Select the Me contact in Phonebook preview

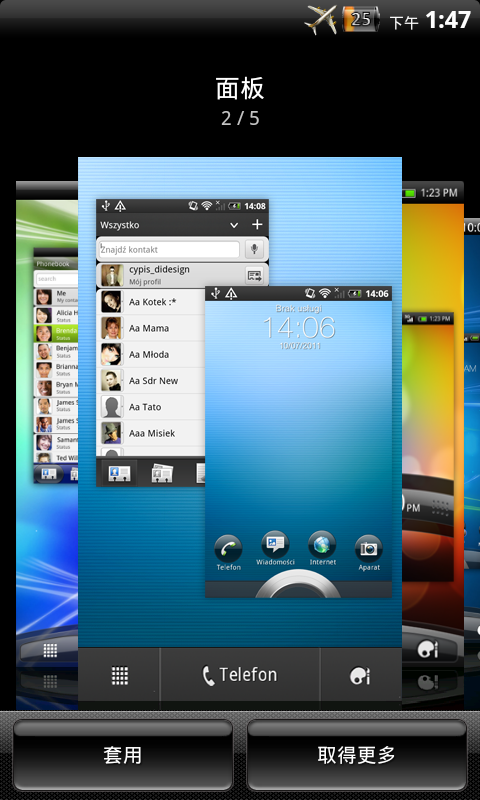click(57, 296)
